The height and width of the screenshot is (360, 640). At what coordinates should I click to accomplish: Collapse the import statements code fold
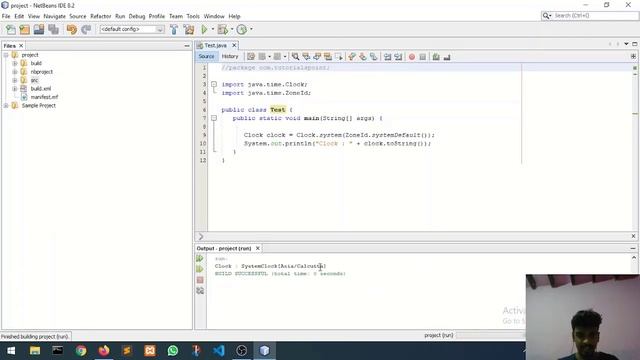coord(214,84)
